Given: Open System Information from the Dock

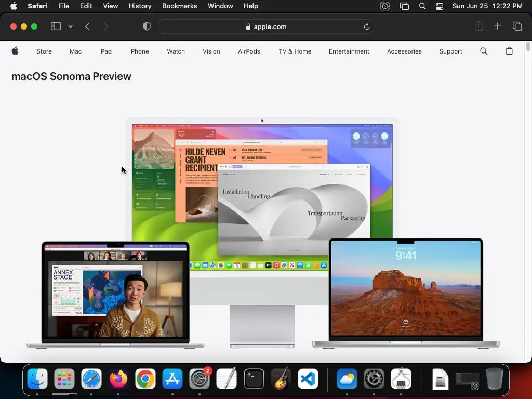Looking at the screenshot, I should click(x=401, y=378).
